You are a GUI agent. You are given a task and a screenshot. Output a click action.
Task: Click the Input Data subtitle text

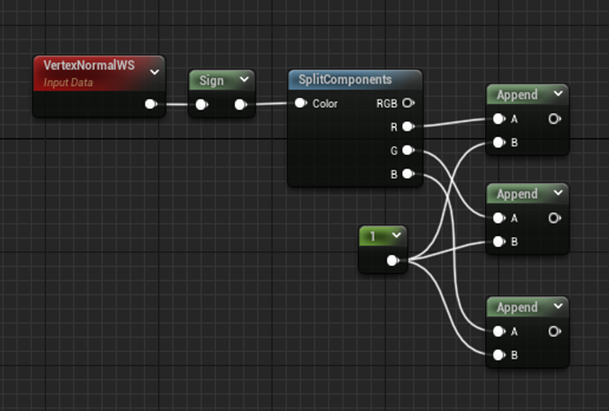pyautogui.click(x=68, y=82)
